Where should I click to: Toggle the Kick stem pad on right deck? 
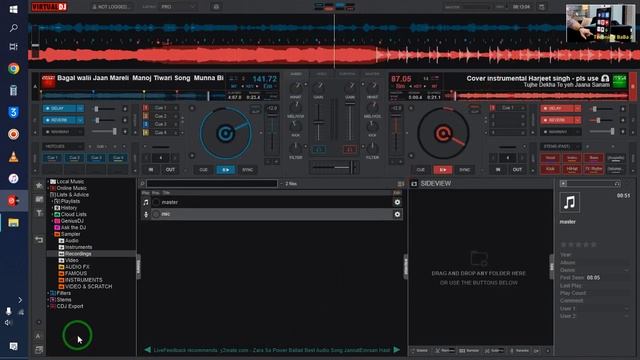pos(550,169)
